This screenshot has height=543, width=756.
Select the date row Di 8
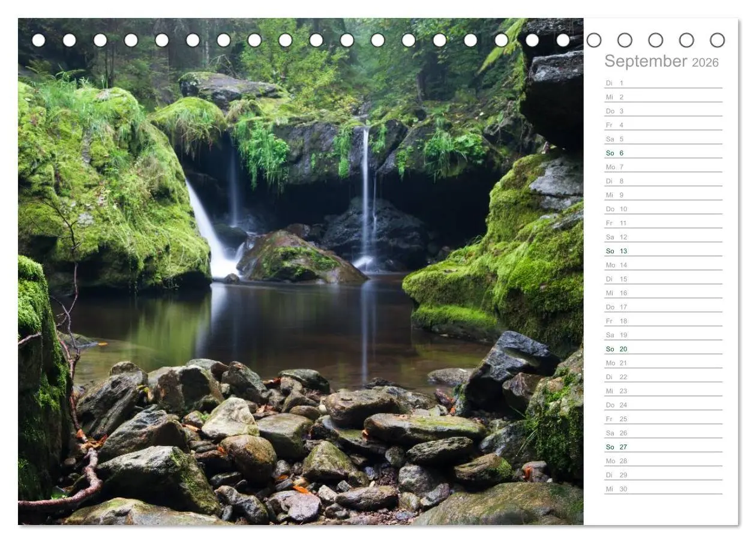tap(663, 181)
